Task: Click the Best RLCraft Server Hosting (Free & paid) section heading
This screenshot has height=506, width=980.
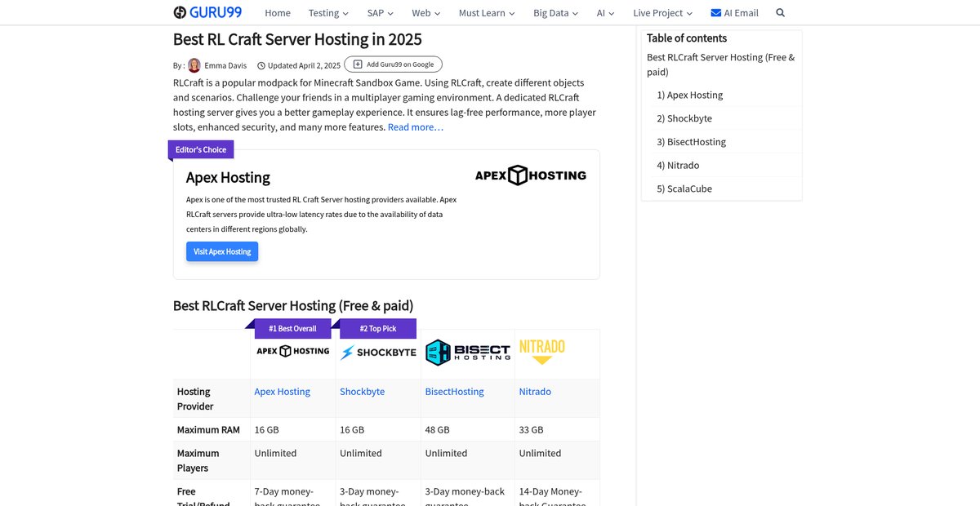Action: pos(293,305)
